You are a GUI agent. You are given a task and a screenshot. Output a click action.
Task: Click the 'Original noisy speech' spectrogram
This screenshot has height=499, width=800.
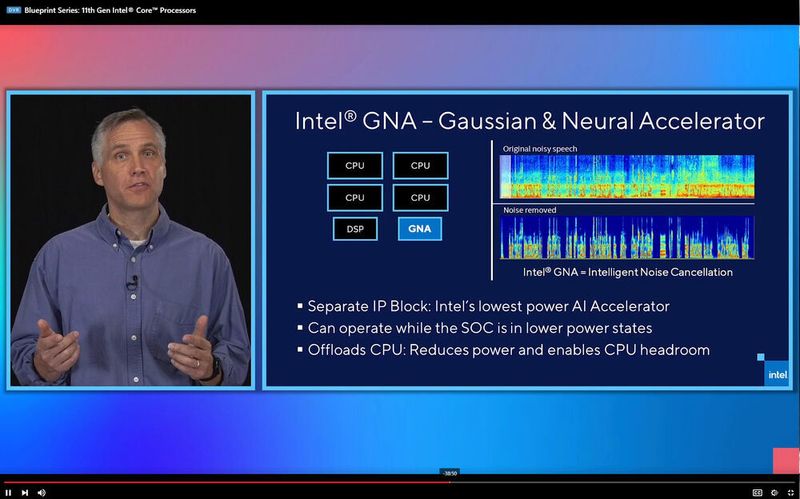tap(627, 177)
